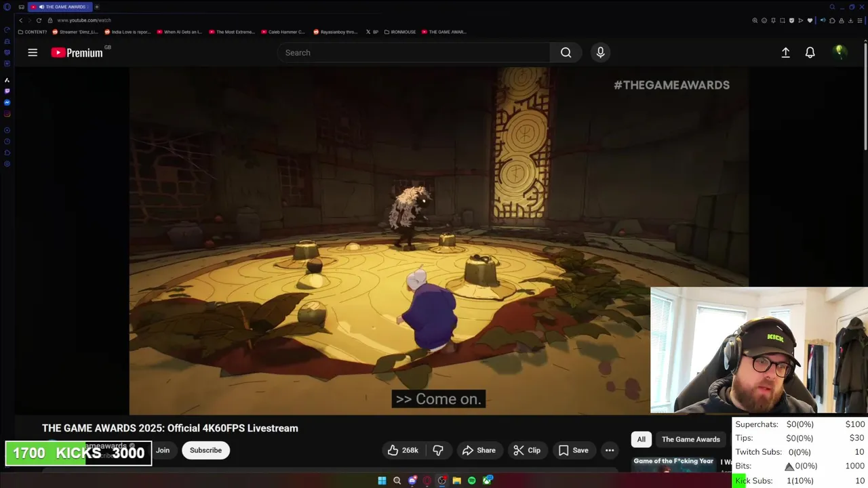This screenshot has height=488, width=868.
Task: Click the video title text
Action: click(x=170, y=428)
